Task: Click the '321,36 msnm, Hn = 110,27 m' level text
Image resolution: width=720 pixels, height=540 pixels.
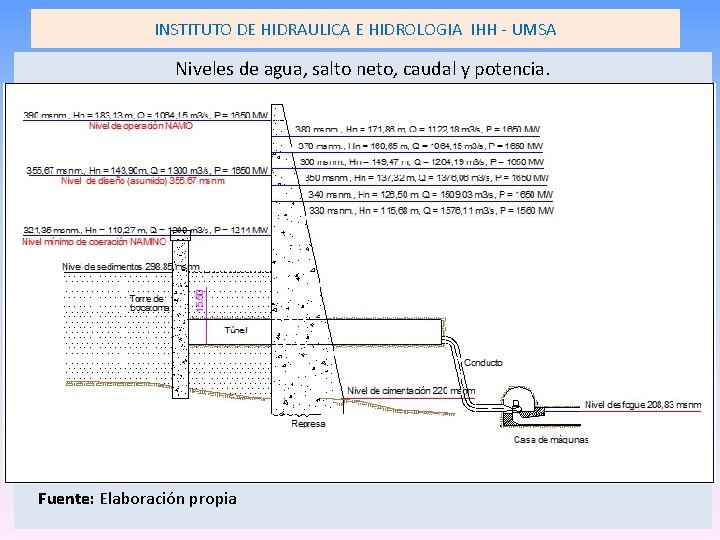Action: (x=146, y=230)
